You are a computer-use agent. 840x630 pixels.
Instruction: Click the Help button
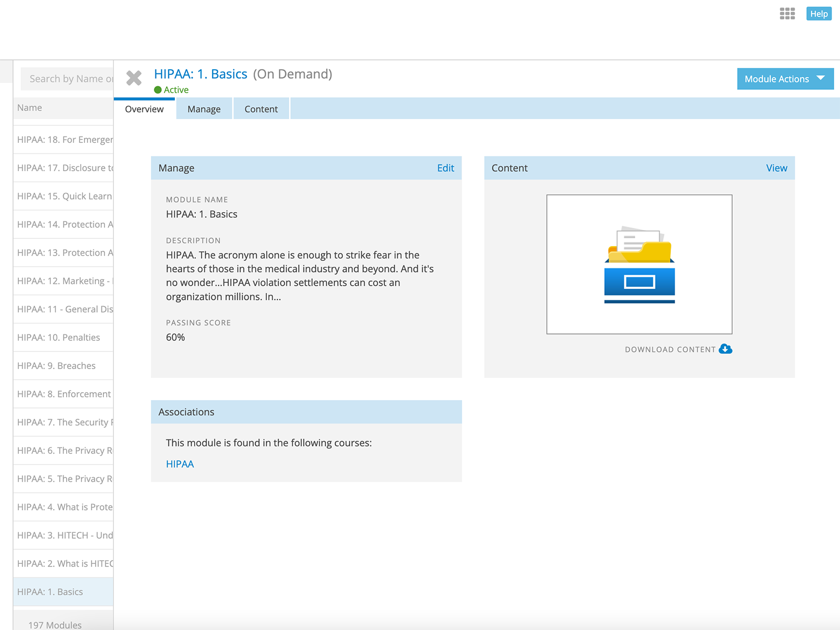[818, 14]
